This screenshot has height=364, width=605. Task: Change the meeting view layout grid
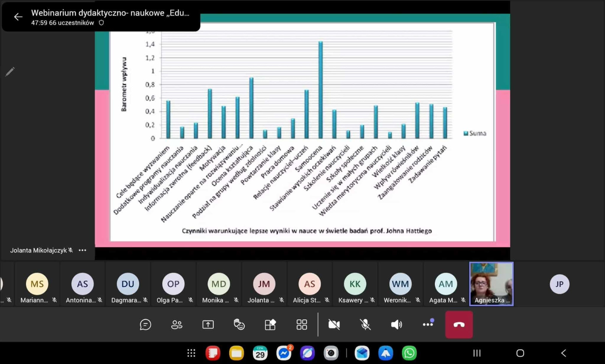(x=302, y=325)
